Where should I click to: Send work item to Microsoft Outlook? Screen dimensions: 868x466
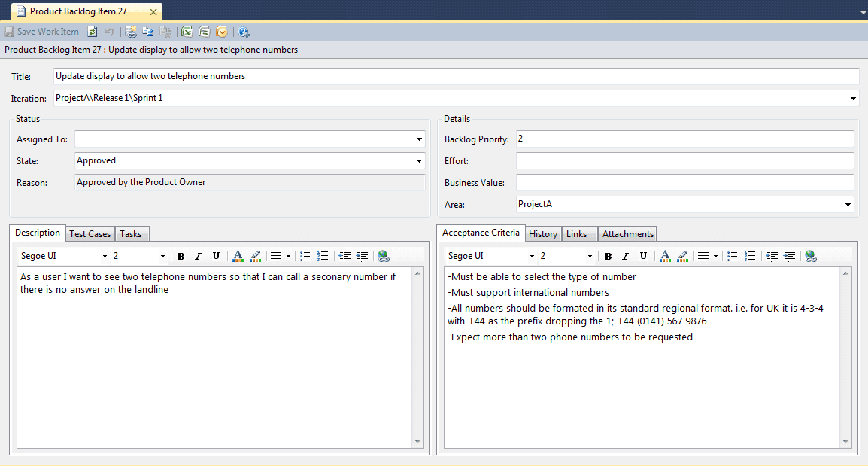(222, 32)
